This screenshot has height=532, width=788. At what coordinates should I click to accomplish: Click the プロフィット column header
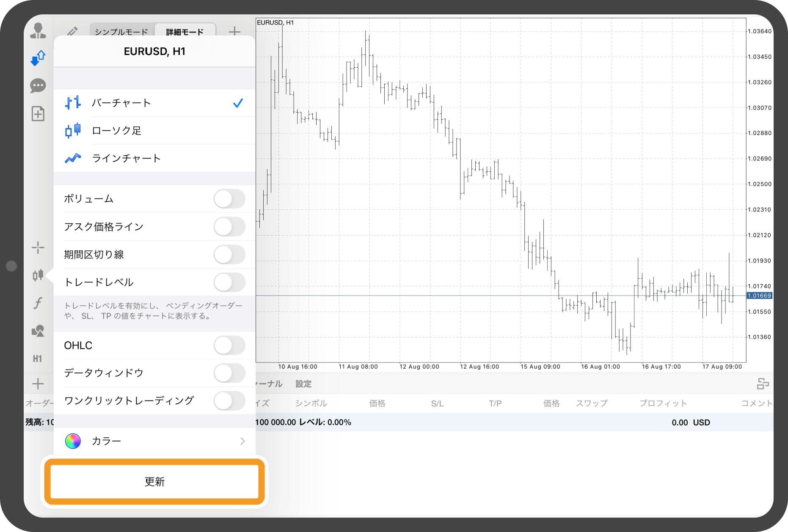663,403
